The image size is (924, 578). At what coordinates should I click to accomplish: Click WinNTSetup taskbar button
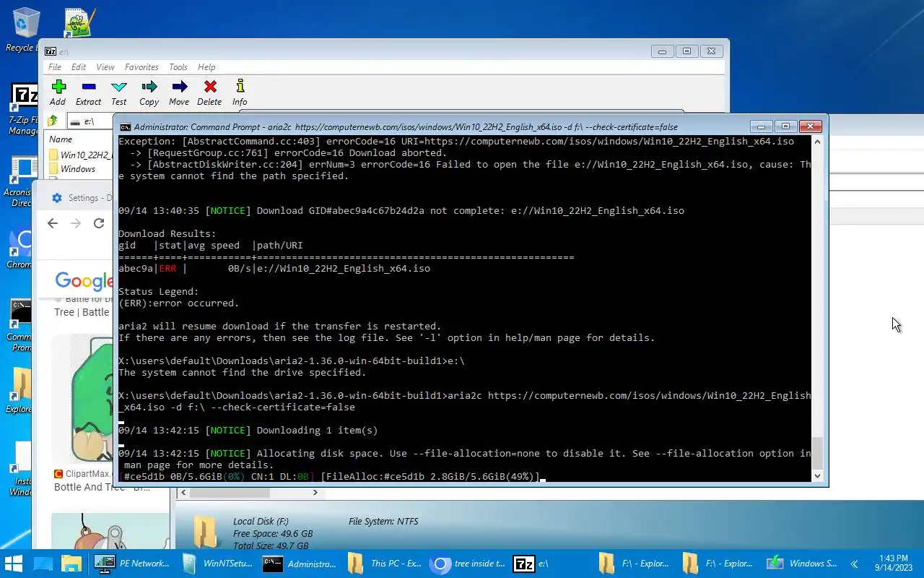tap(216, 564)
